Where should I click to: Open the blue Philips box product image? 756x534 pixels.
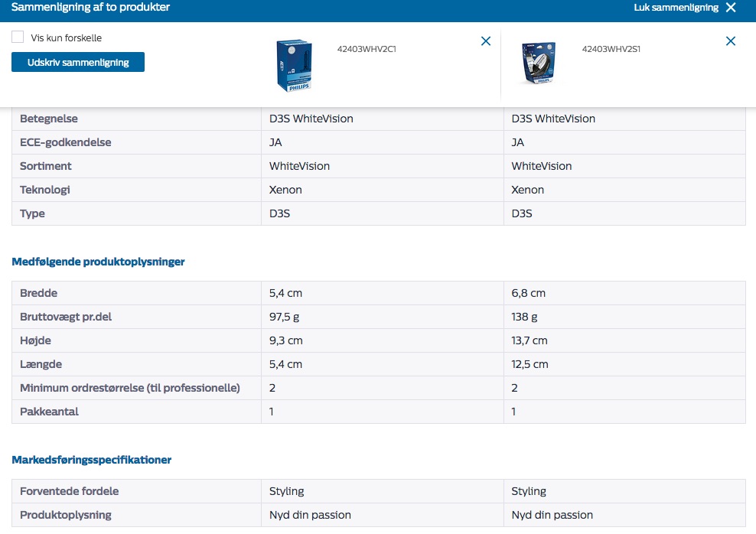pyautogui.click(x=294, y=66)
